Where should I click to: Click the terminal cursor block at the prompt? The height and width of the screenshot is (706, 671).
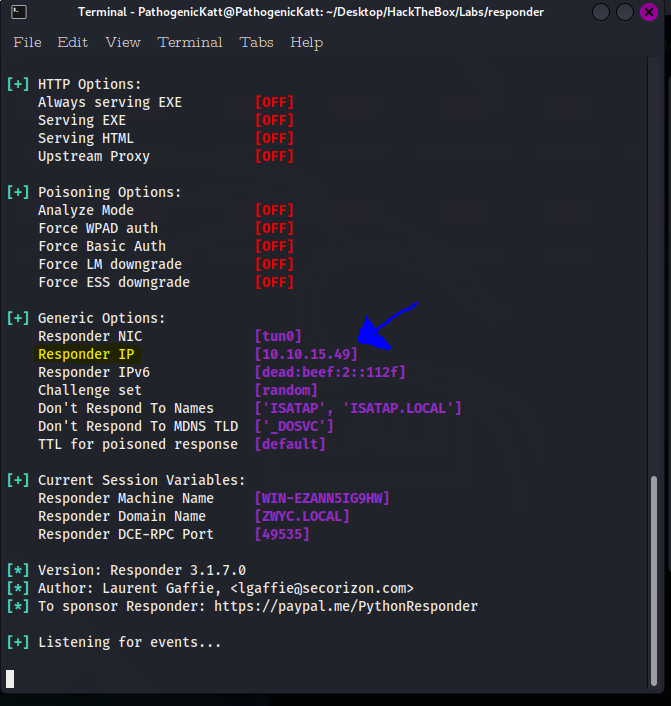pos(10,679)
